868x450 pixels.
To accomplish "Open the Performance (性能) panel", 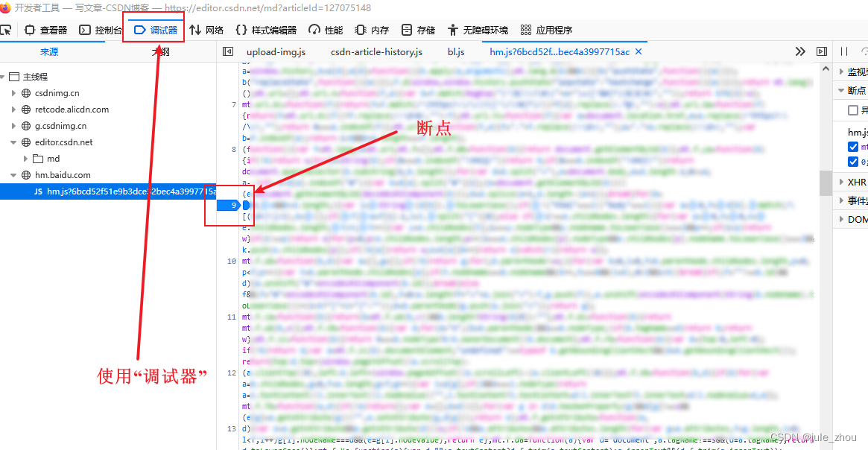I will [326, 30].
